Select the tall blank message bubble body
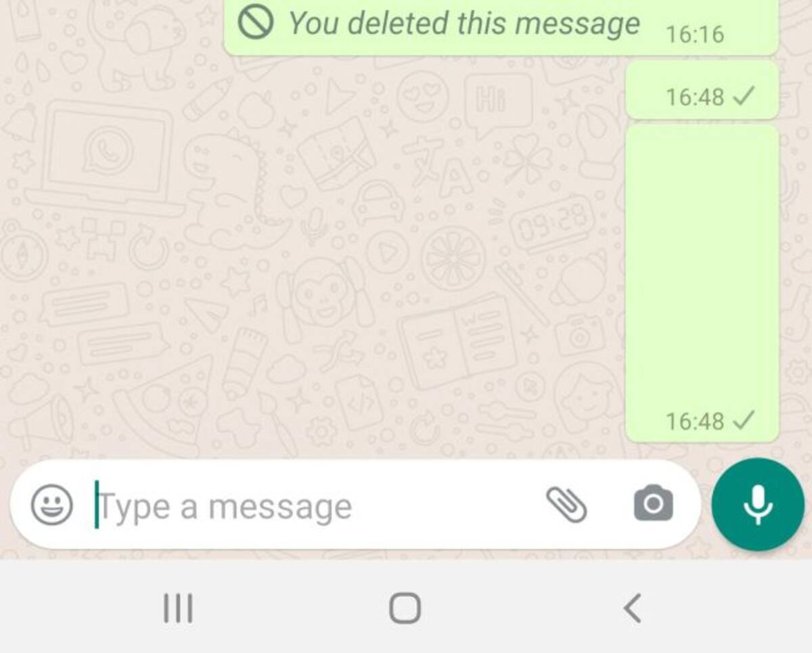Image resolution: width=812 pixels, height=653 pixels. click(x=702, y=283)
